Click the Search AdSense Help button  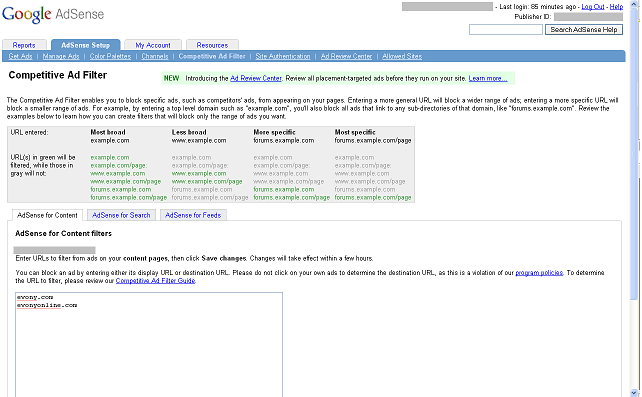coord(584,29)
